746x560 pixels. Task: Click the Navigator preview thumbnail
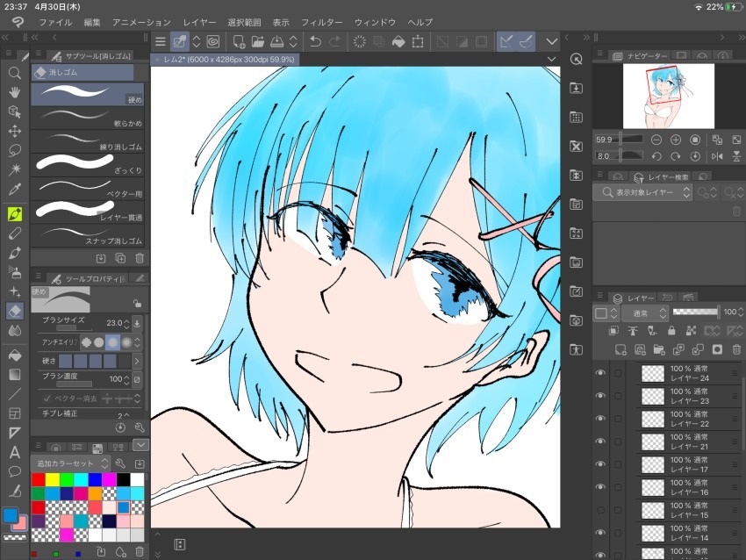pos(669,97)
